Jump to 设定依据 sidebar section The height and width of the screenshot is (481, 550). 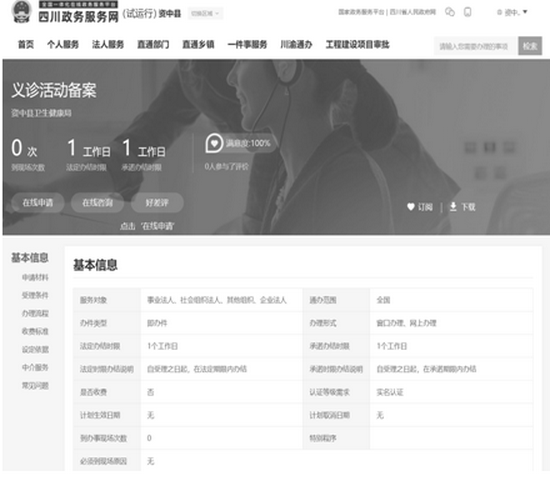click(x=35, y=349)
